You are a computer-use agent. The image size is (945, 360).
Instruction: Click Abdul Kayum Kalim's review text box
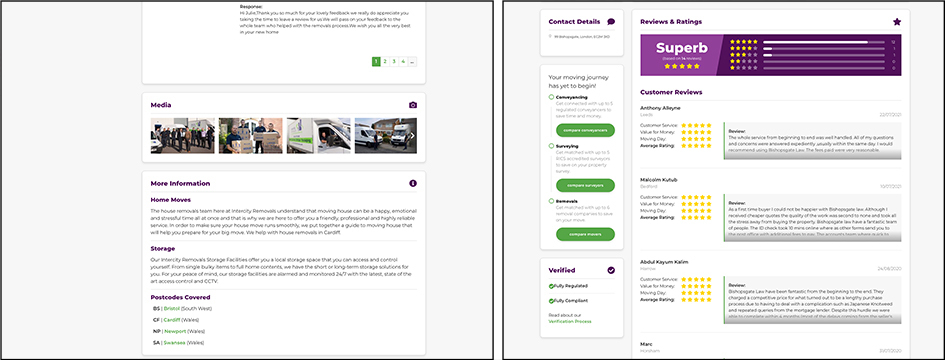[x=812, y=300]
